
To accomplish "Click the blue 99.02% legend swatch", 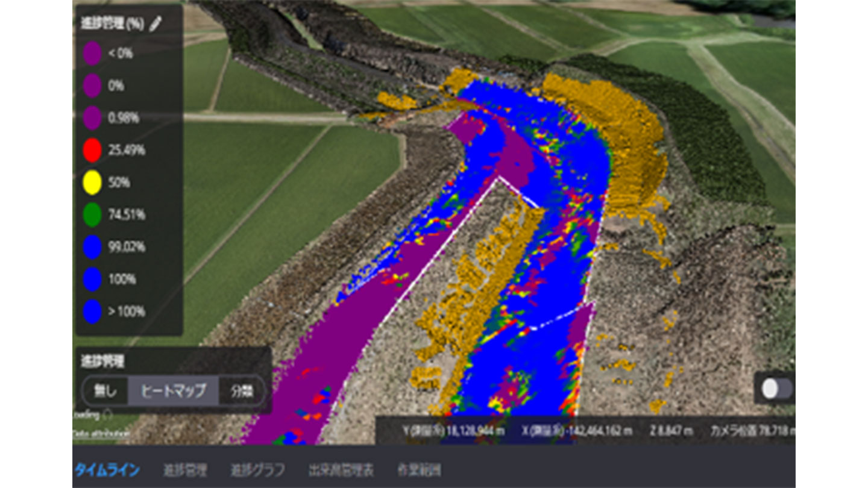I will (x=92, y=248).
